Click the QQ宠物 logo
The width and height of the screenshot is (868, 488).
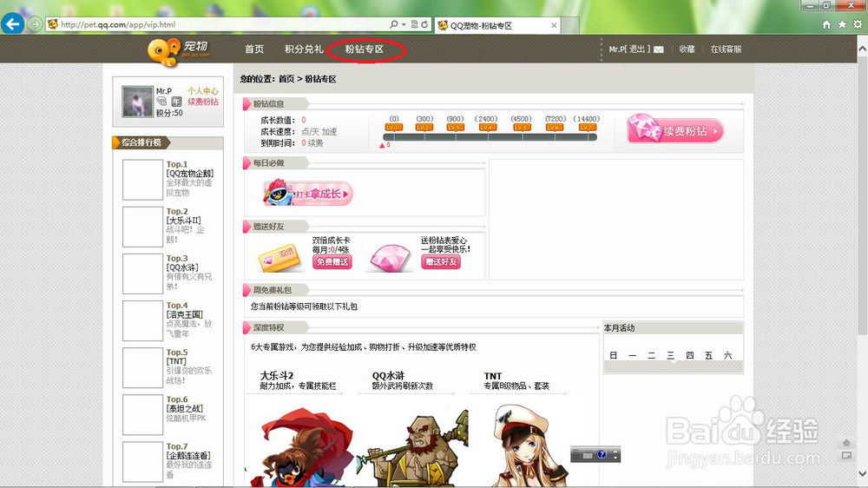pyautogui.click(x=178, y=51)
